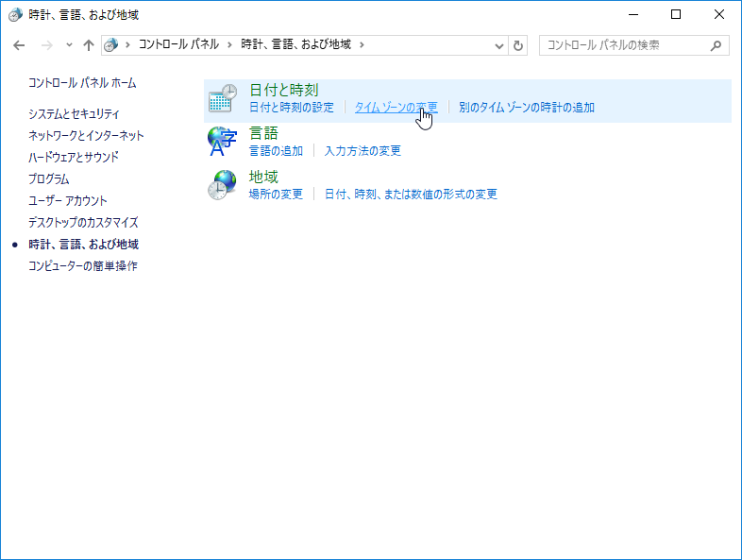This screenshot has width=742, height=560.
Task: Open 日付と時刻の設定 link
Action: pyautogui.click(x=292, y=108)
